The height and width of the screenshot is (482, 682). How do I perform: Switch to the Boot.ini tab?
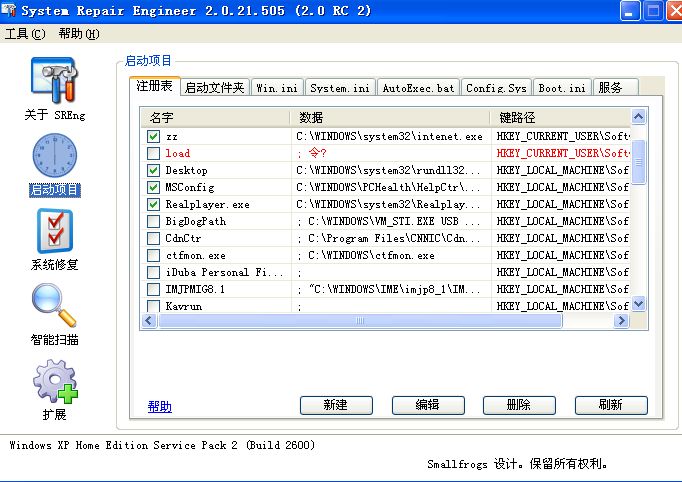[562, 88]
